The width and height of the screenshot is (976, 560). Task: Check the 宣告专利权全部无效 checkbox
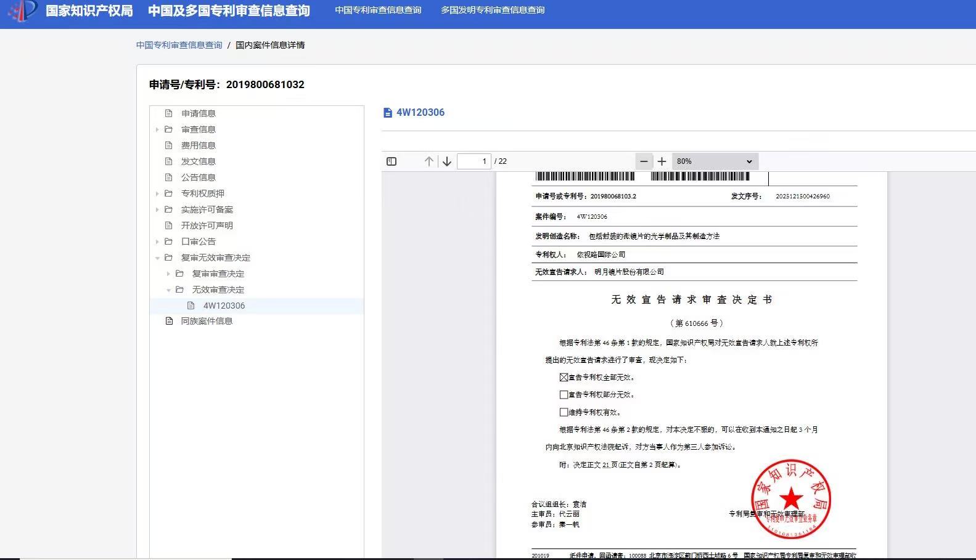pos(564,377)
